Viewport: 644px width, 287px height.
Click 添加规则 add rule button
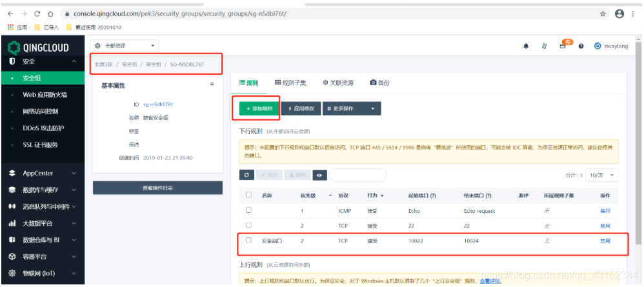[259, 108]
